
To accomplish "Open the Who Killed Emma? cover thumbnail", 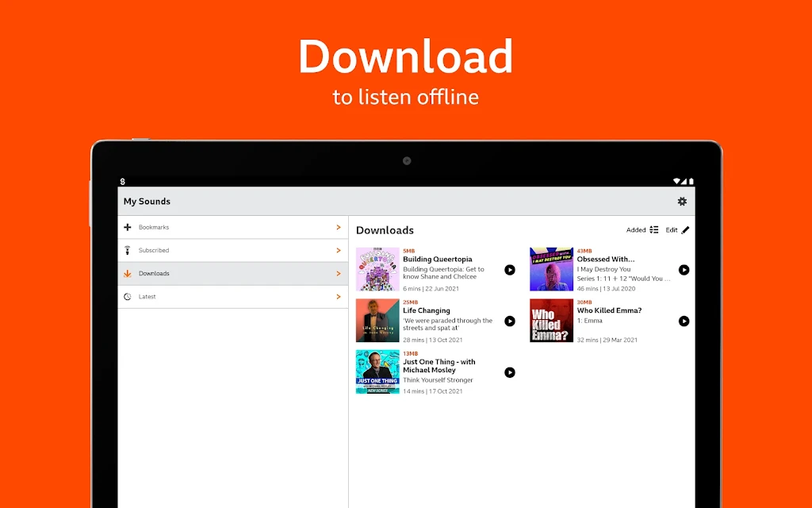I will click(552, 321).
